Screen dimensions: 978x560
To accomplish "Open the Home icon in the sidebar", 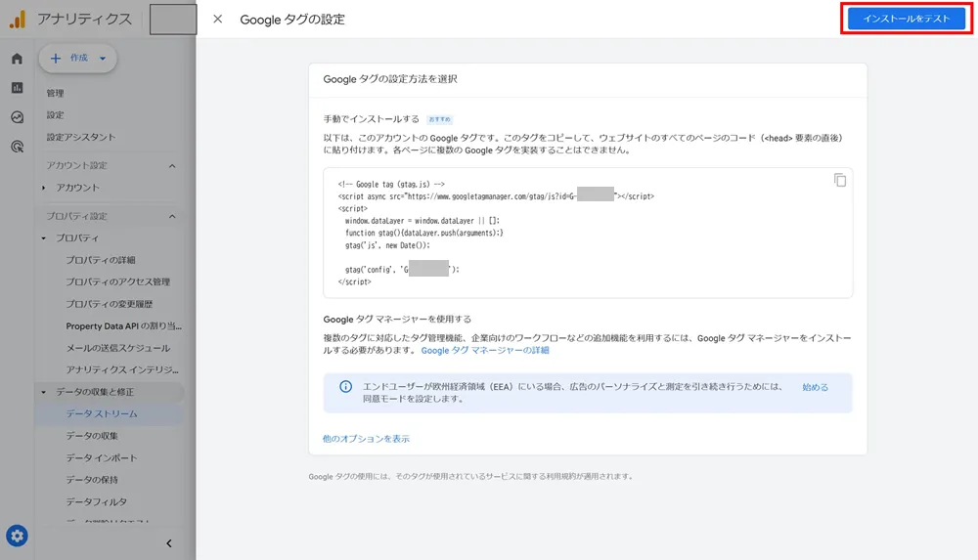I will point(17,59).
